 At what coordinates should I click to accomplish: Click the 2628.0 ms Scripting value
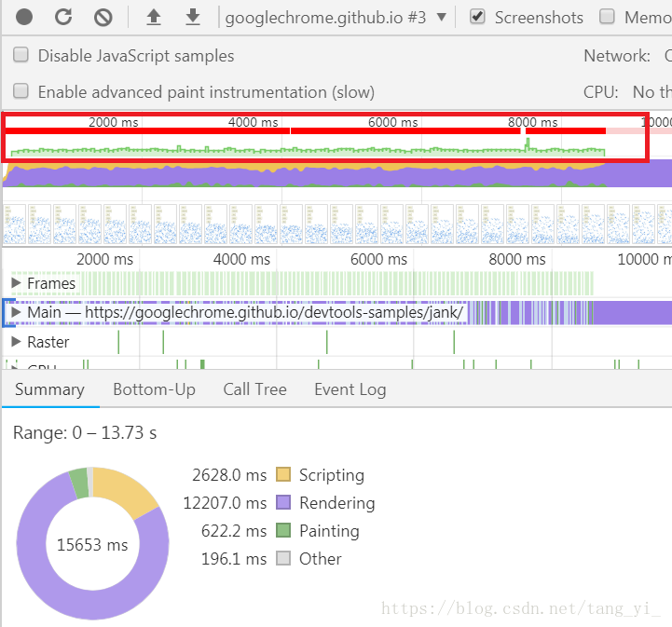click(229, 475)
